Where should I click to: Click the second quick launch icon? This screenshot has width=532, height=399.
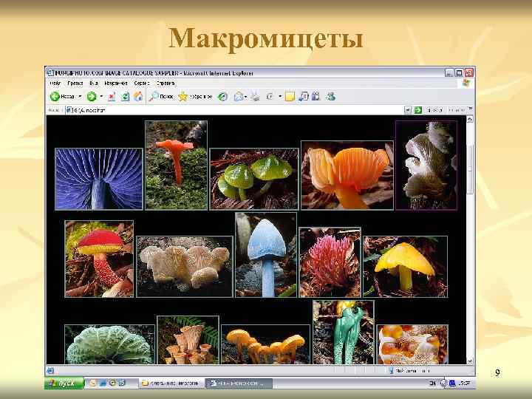point(103,383)
